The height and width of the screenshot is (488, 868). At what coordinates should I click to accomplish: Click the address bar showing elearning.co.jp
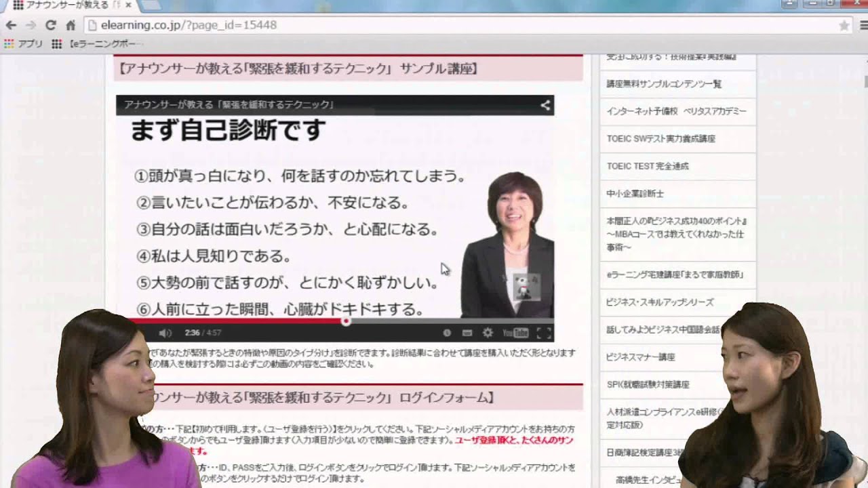[407, 25]
